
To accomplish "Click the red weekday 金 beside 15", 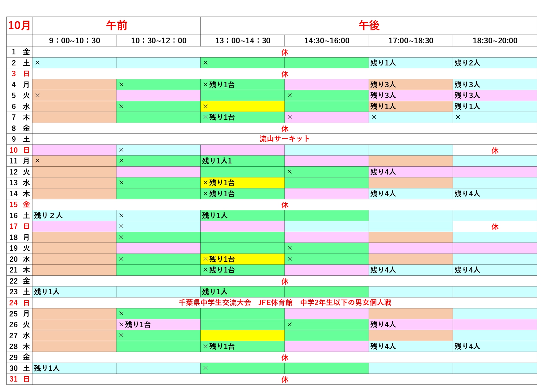I will point(26,205).
